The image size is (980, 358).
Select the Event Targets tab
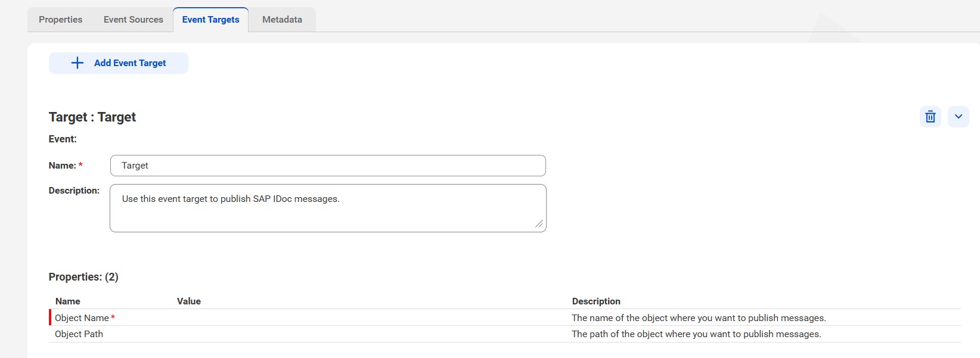(211, 20)
